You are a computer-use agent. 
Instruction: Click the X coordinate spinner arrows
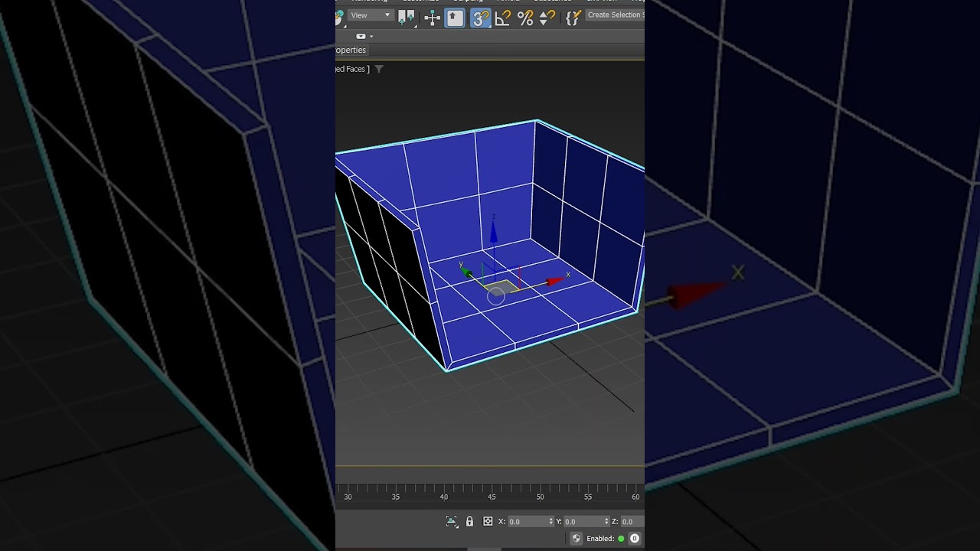(551, 521)
